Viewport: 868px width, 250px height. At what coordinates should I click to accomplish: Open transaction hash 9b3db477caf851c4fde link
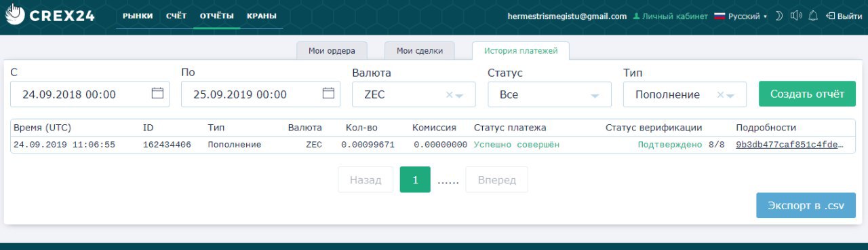[x=790, y=145]
